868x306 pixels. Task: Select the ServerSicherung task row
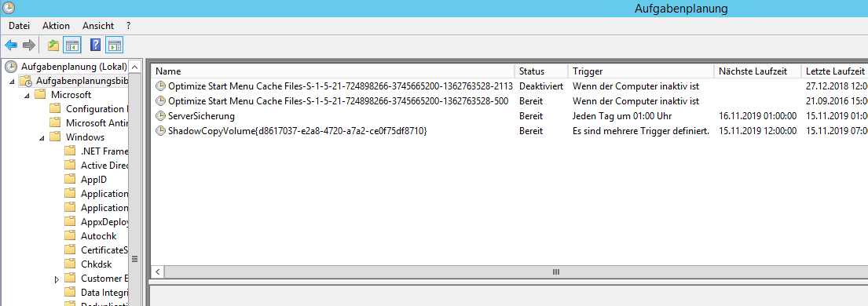509,116
